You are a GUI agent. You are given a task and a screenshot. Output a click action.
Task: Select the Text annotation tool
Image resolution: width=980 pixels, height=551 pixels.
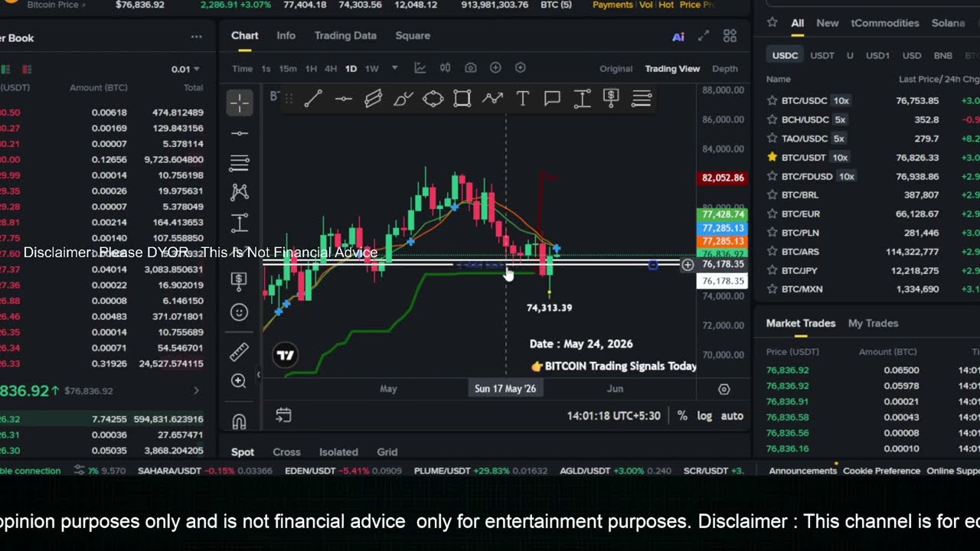coord(522,99)
